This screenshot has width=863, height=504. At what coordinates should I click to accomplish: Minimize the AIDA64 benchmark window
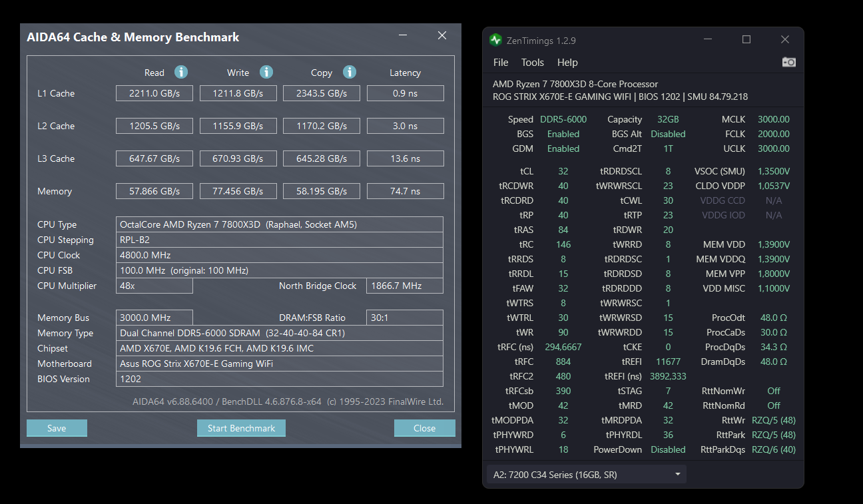(403, 36)
